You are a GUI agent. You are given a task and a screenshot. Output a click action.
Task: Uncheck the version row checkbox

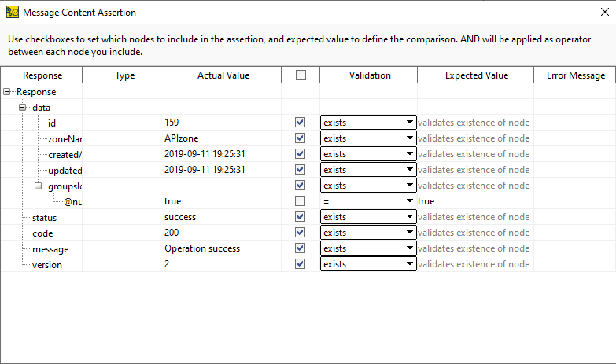300,264
